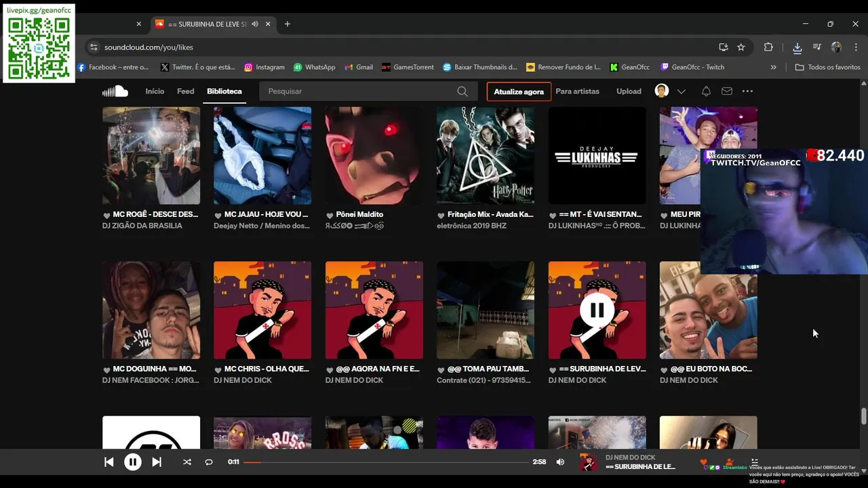Expand the profile dropdown chevron in header
868x488 pixels.
point(682,91)
